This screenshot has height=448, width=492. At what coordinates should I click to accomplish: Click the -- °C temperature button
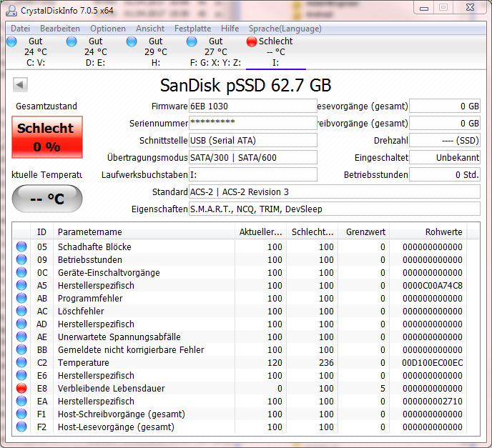pos(47,199)
